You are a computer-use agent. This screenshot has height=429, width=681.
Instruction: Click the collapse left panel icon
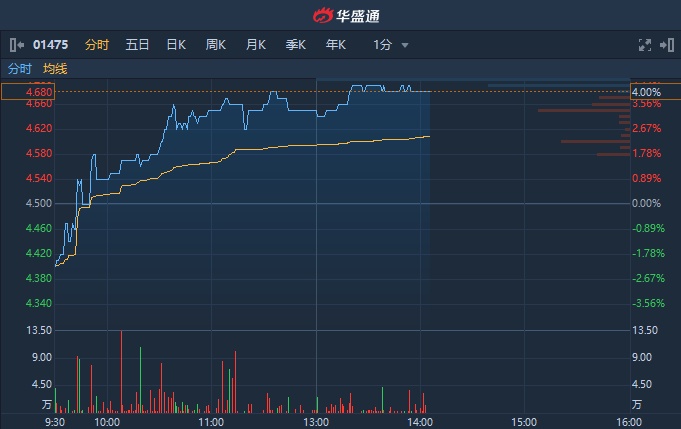click(x=16, y=45)
